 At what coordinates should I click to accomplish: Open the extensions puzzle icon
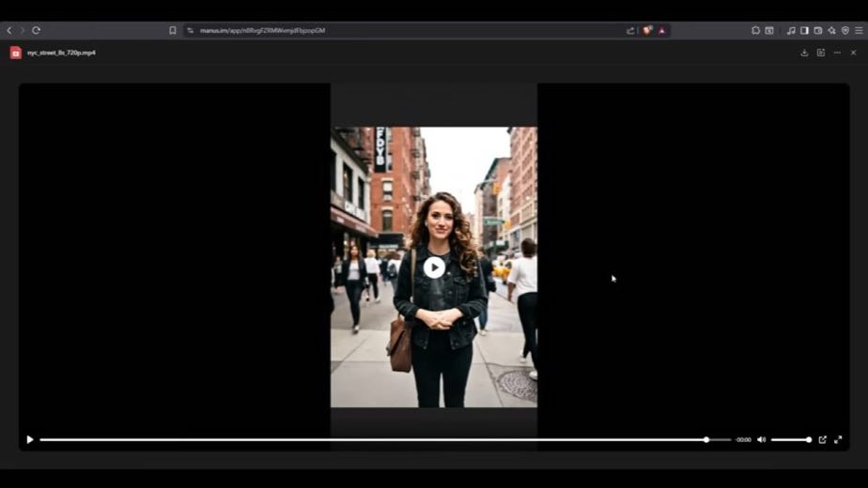(x=755, y=30)
